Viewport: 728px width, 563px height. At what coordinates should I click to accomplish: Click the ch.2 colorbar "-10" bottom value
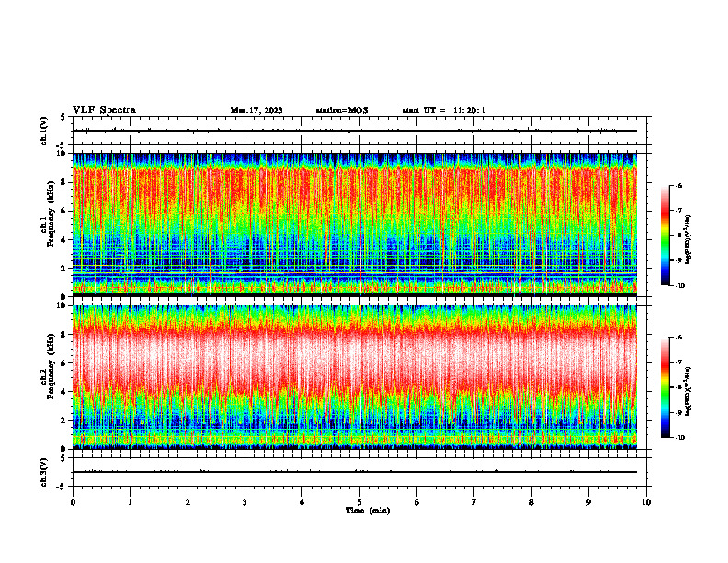pos(679,438)
